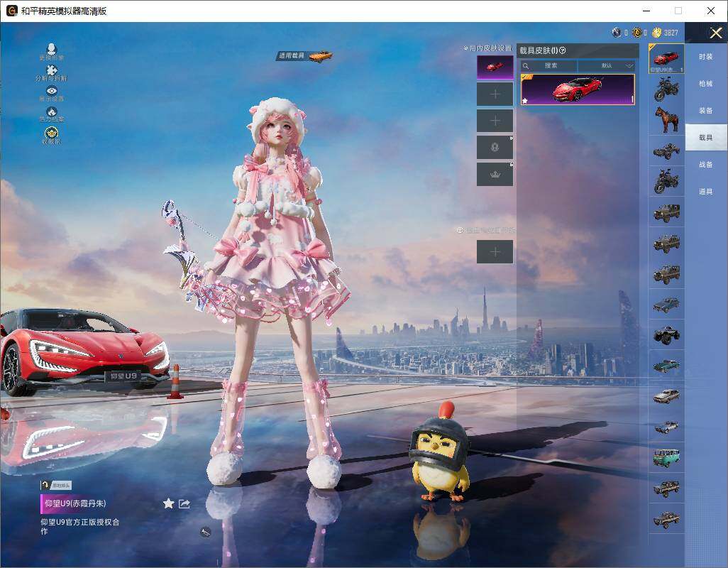Close the wardrobe with the yellow X
This screenshot has height=568, width=728.
click(x=715, y=33)
